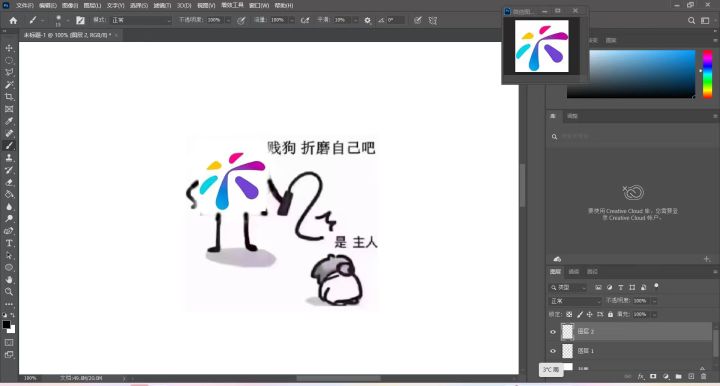Toggle pressure for opacity icon
This screenshot has height=386, width=720.
click(x=241, y=20)
